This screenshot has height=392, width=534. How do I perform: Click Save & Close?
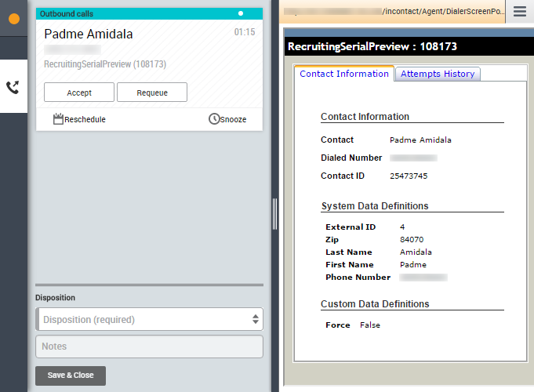71,376
